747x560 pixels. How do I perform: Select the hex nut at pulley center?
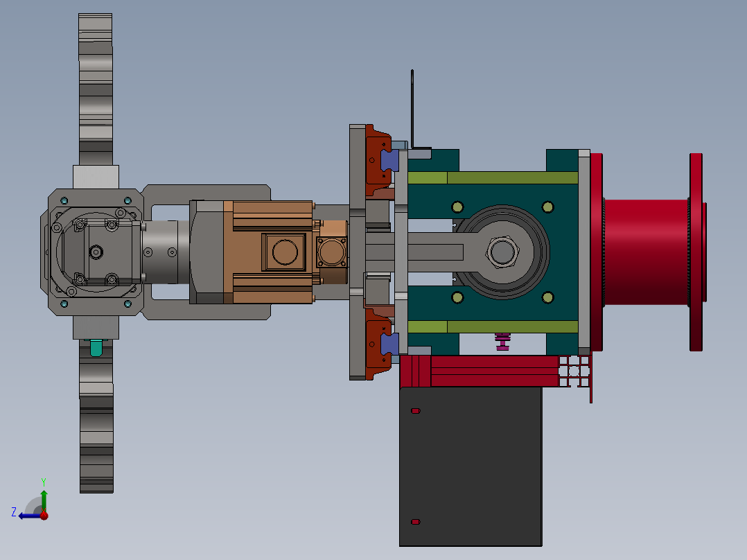502,252
